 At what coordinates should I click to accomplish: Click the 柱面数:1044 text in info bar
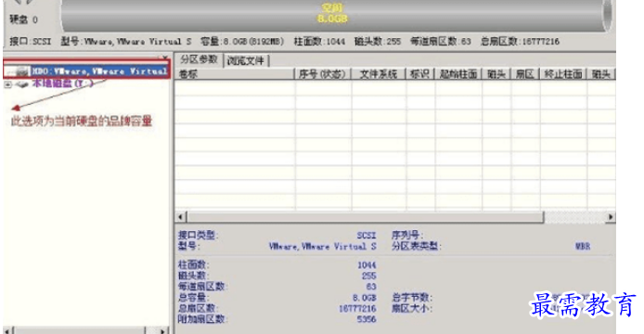[319, 42]
